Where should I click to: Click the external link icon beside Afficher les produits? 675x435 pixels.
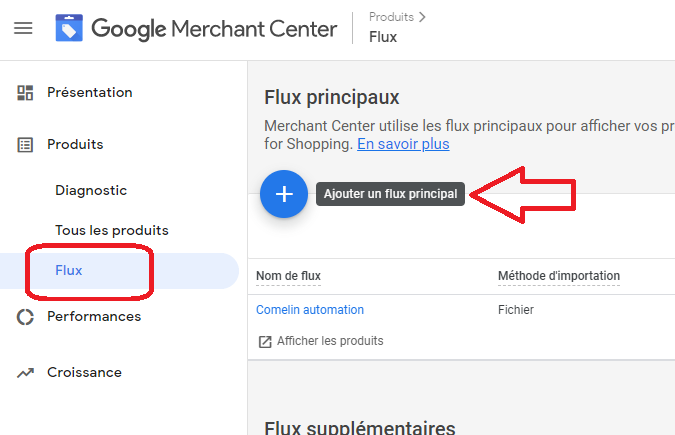point(265,342)
